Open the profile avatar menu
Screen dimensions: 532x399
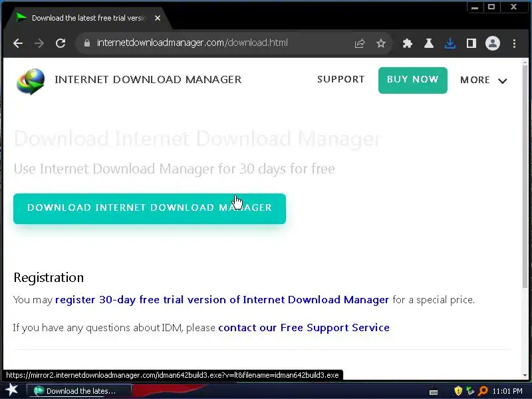coord(493,43)
